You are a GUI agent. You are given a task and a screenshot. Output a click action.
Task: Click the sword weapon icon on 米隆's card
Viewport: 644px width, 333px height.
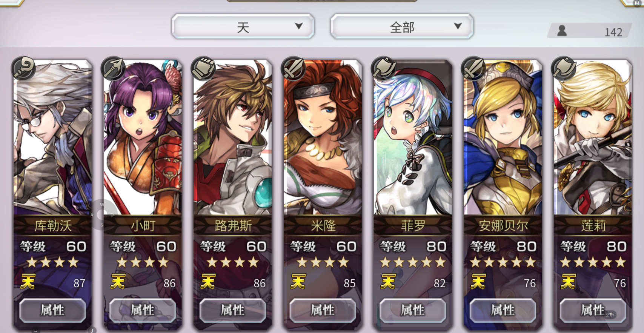pos(293,68)
